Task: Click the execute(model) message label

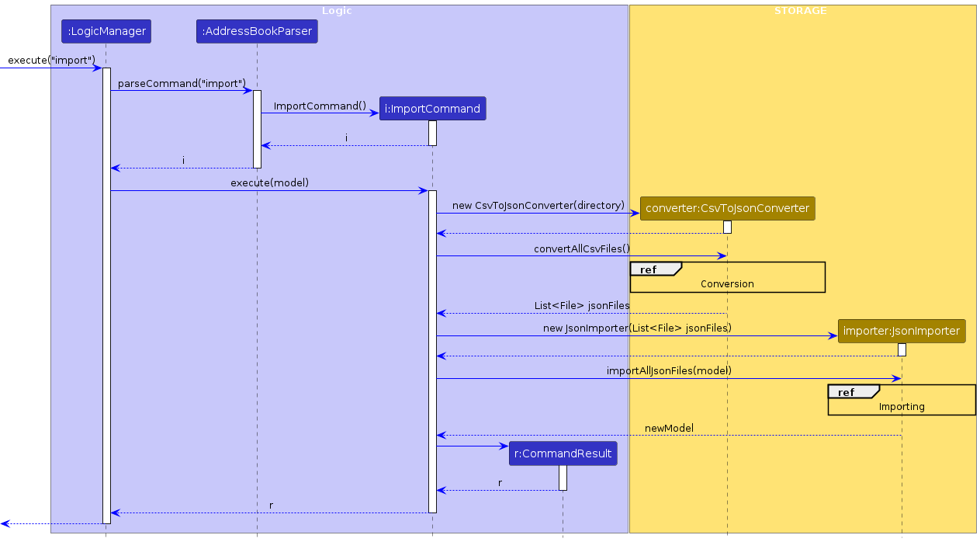Action: (x=269, y=183)
